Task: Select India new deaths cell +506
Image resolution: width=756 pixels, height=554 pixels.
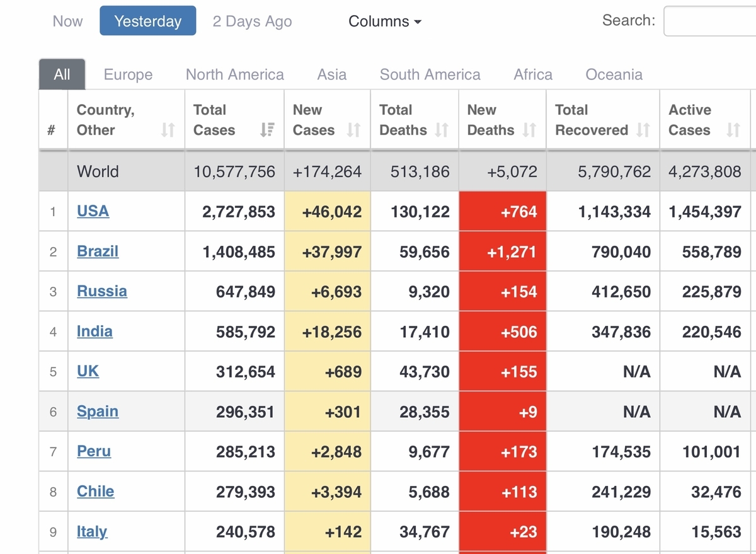Action: click(503, 332)
